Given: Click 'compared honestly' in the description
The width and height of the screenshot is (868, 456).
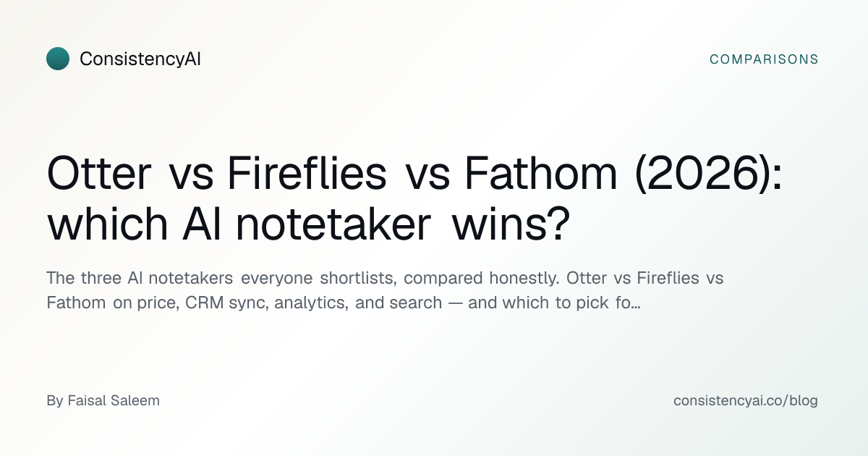Looking at the screenshot, I should coord(485,279).
